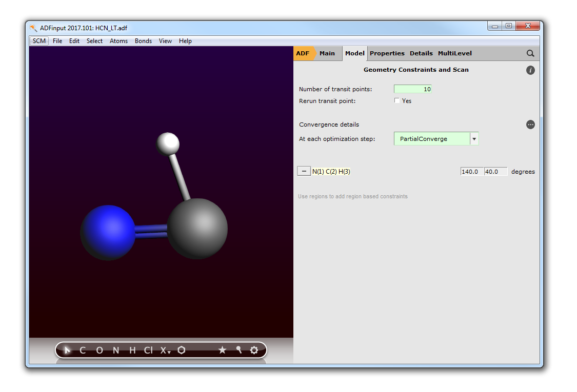Screen dimensions: 577x392
Task: Open info for Geometry Constraints and Scan
Action: pos(530,70)
